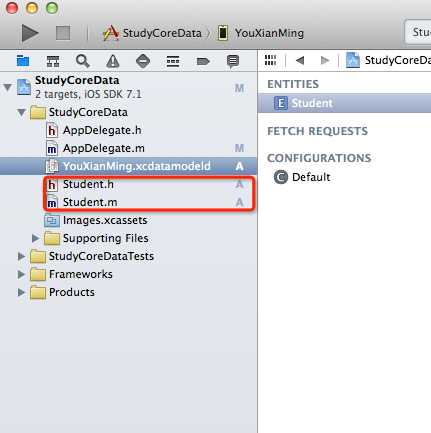431x433 pixels.
Task: Open Images.xcassets catalog
Action: click(128, 220)
